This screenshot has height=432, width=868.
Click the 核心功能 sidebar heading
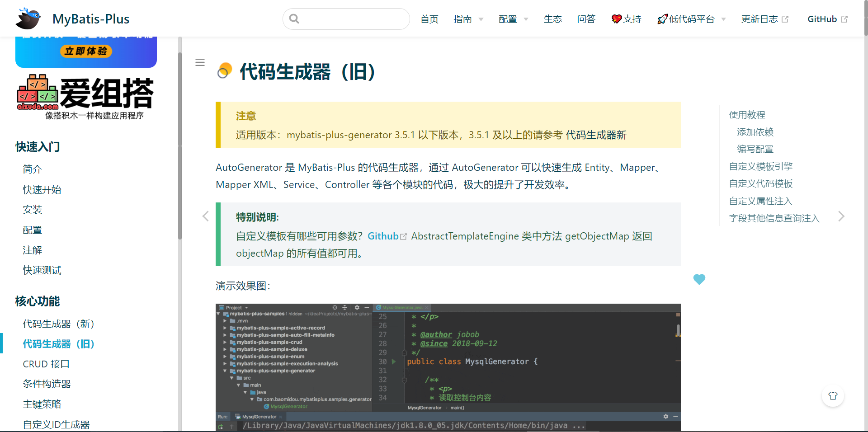(38, 301)
